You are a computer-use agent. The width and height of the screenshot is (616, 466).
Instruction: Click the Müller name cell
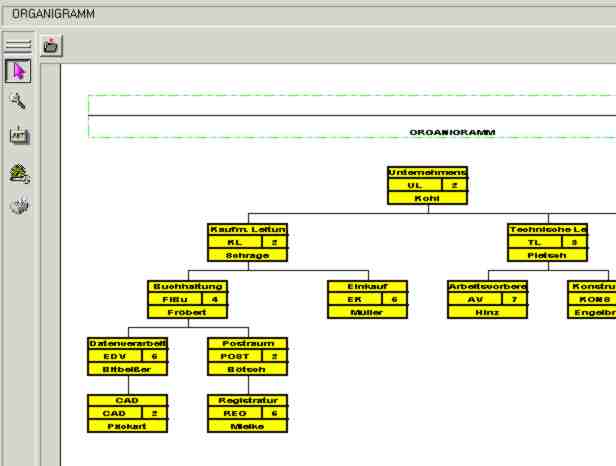367,312
